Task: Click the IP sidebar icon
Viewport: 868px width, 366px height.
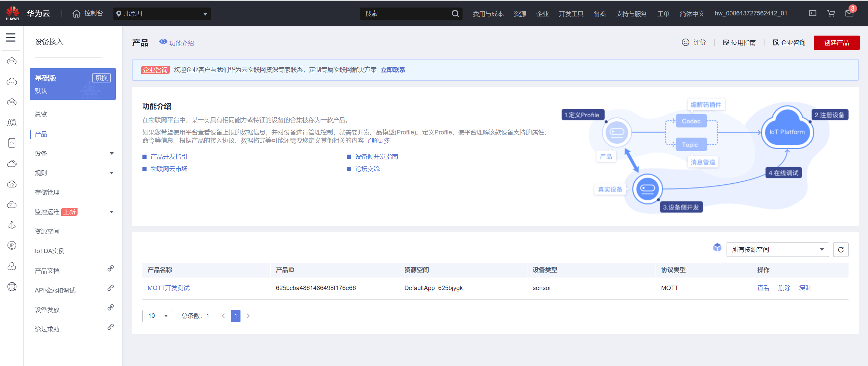Action: tap(12, 245)
